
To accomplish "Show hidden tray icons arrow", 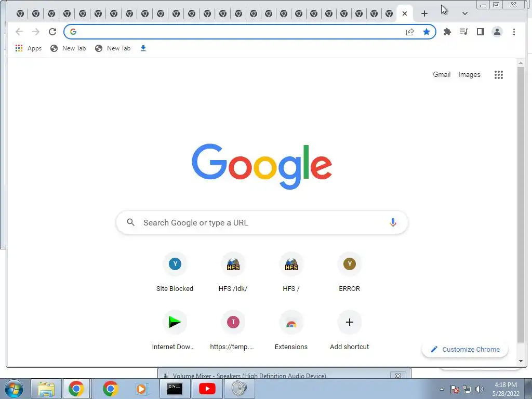I will [x=442, y=389].
